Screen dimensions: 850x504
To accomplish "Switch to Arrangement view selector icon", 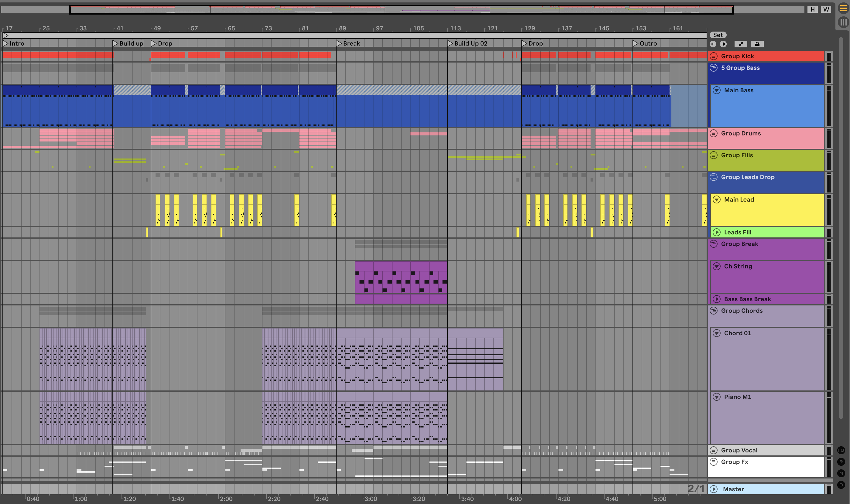I will 844,8.
